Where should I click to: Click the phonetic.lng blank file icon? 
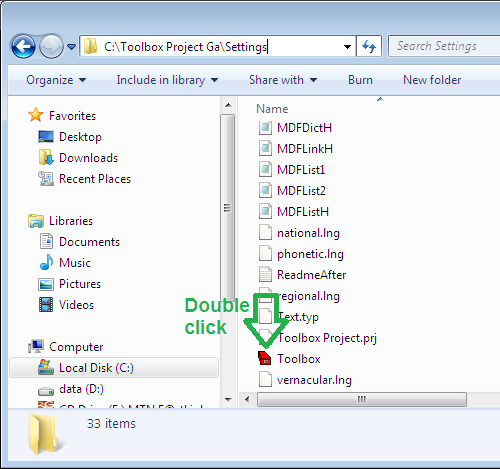(x=265, y=254)
